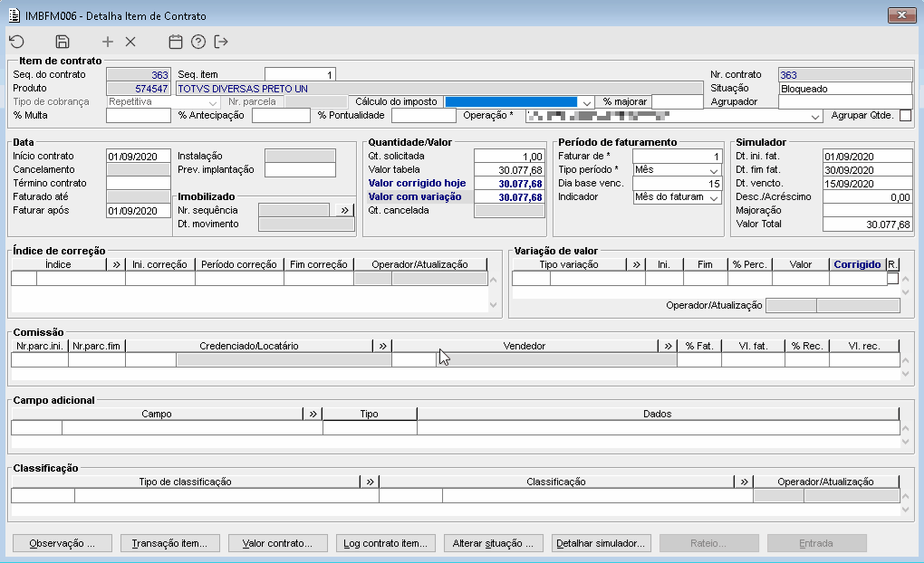Open help with question mark icon
This screenshot has height=563, width=924.
coord(198,42)
